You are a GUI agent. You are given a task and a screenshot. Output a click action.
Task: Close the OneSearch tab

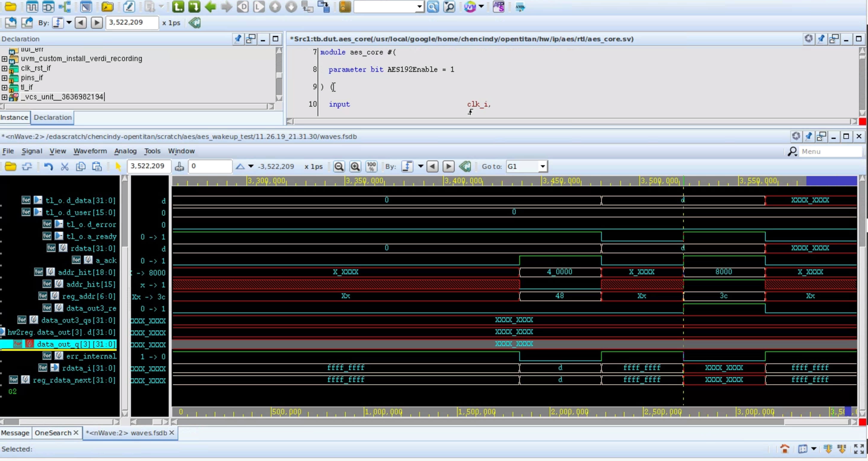[x=76, y=433]
